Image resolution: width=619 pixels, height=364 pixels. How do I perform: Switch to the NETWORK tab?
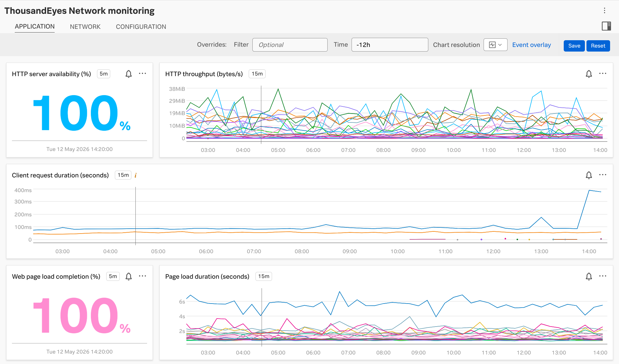[85, 27]
